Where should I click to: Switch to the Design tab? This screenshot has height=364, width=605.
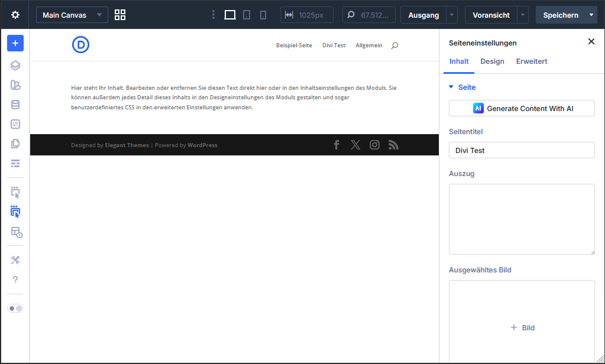[492, 61]
